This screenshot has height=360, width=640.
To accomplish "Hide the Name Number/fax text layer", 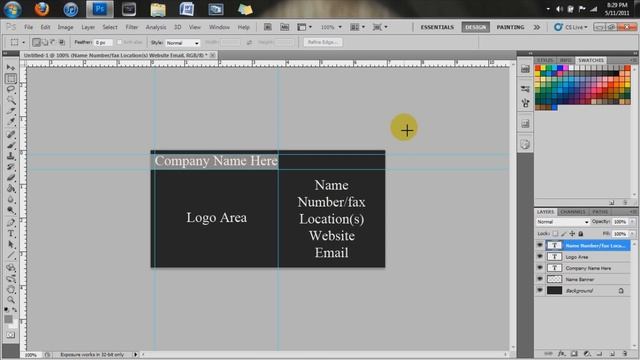I will pos(540,245).
